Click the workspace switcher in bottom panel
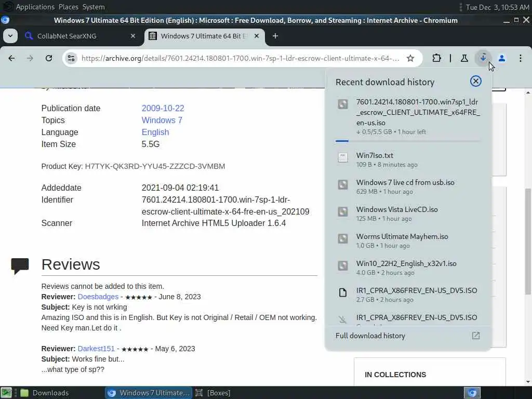 (472, 393)
